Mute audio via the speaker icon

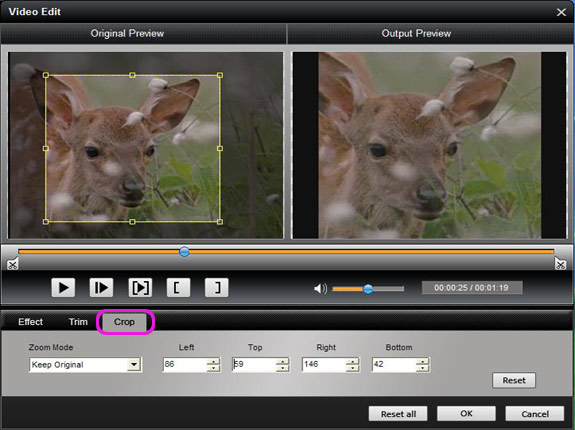[320, 288]
